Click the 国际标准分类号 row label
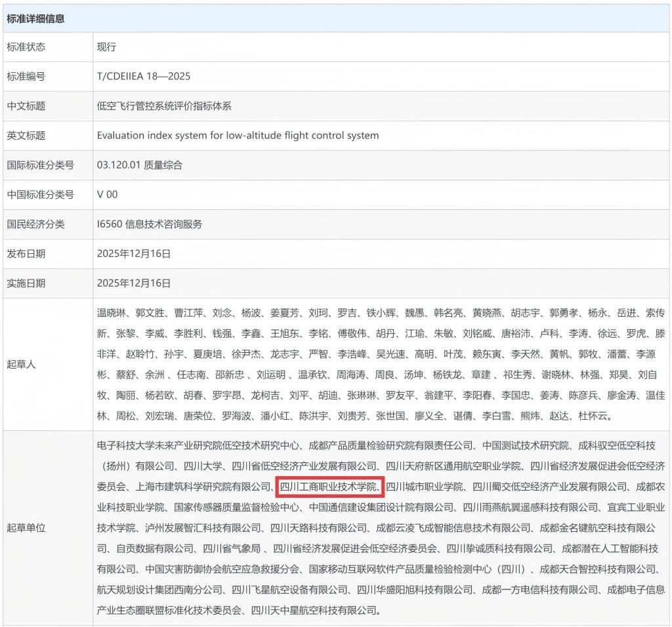 coord(40,165)
